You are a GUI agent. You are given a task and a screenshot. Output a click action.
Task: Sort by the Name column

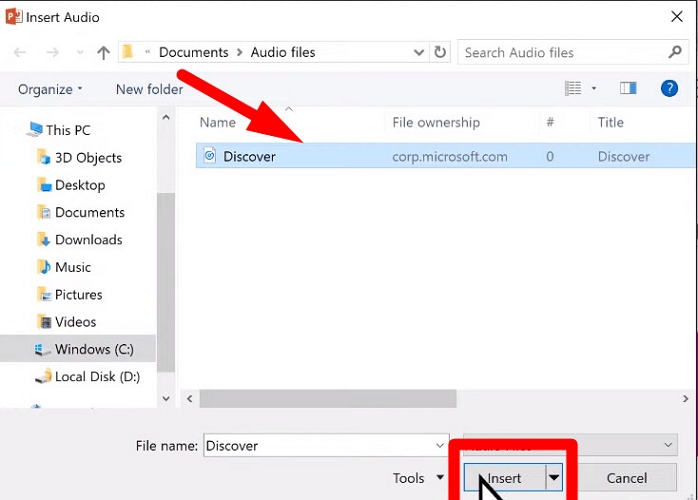click(218, 122)
